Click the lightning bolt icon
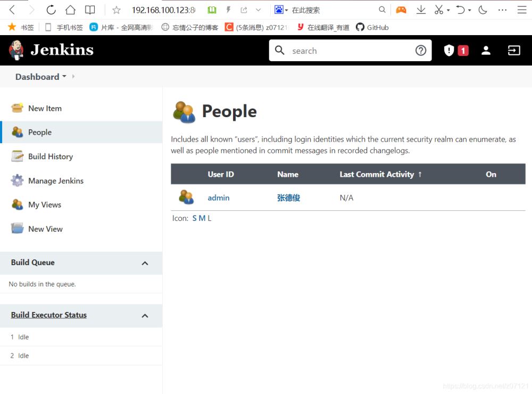This screenshot has width=532, height=394. click(228, 10)
